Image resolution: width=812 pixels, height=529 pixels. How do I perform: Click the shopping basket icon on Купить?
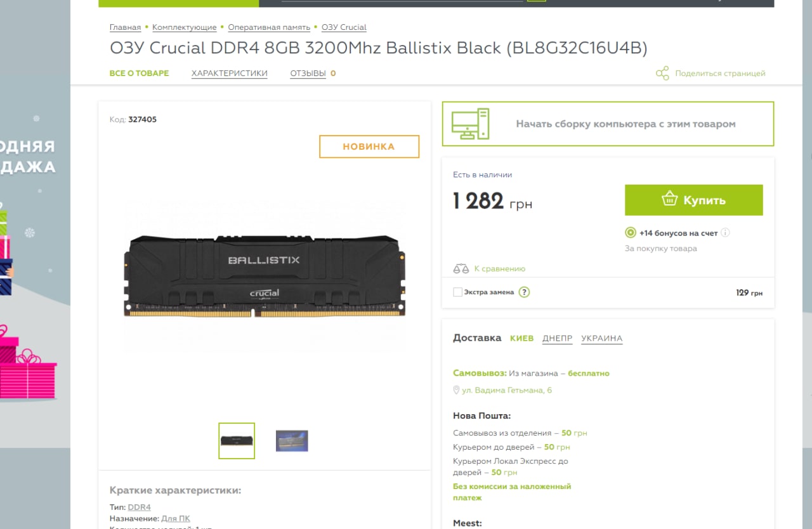[670, 199]
